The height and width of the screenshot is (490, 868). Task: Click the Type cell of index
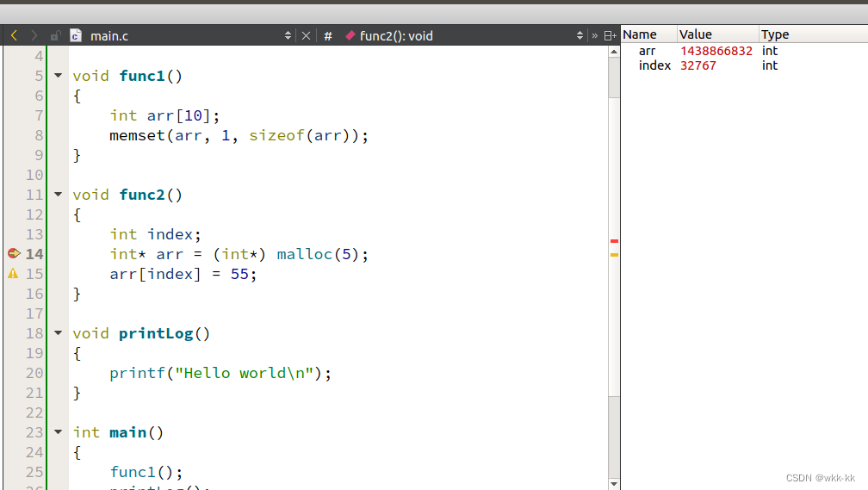point(770,65)
